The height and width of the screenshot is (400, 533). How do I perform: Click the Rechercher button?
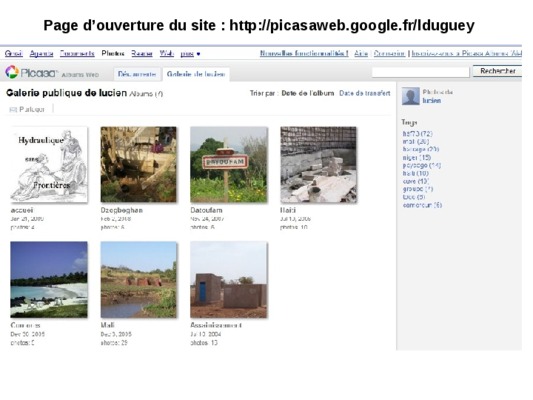[497, 71]
